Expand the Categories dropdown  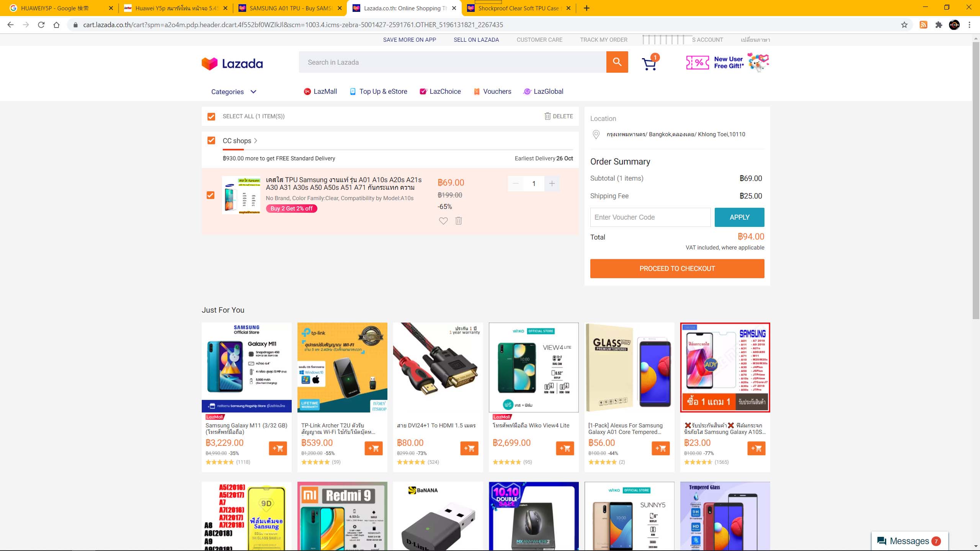point(234,92)
